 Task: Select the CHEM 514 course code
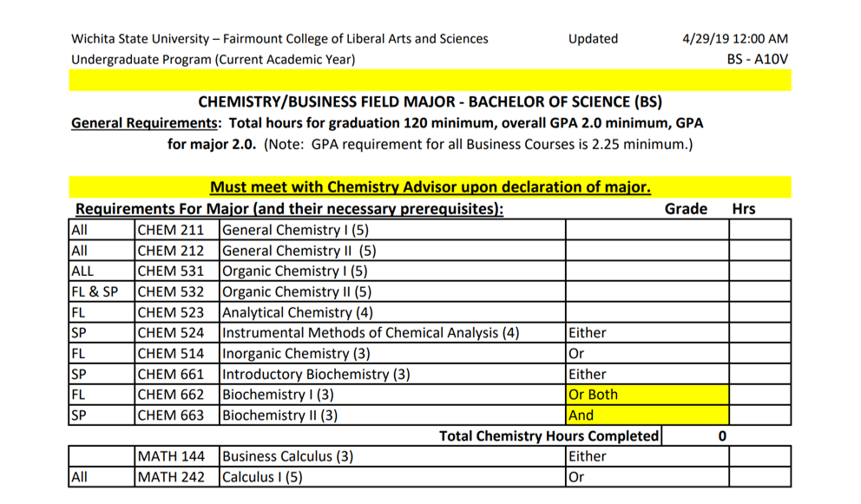(x=171, y=354)
